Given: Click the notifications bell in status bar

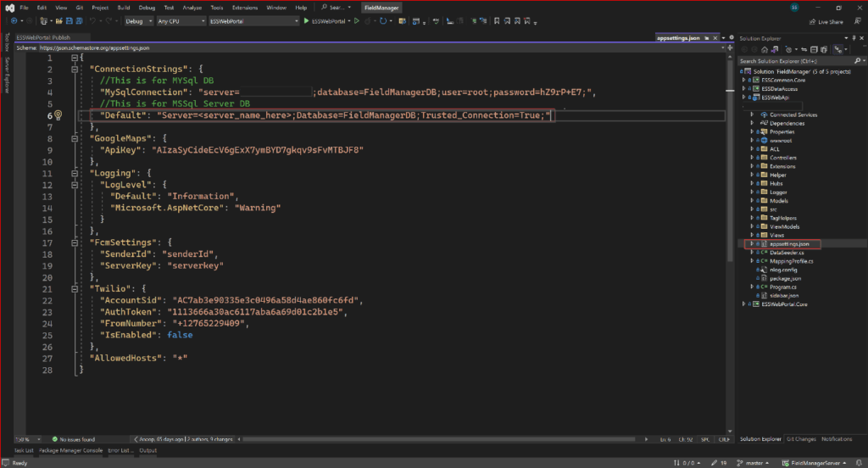Looking at the screenshot, I should 859,463.
